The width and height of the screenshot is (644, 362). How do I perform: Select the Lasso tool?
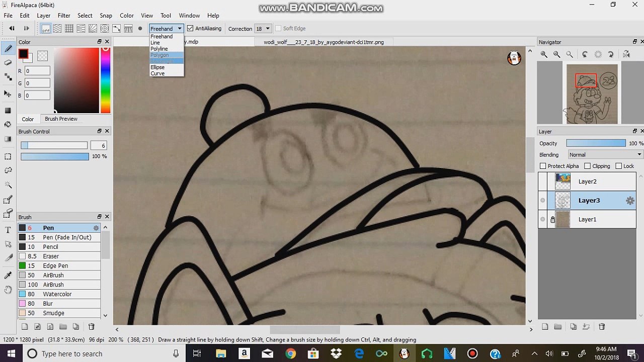pyautogui.click(x=8, y=170)
